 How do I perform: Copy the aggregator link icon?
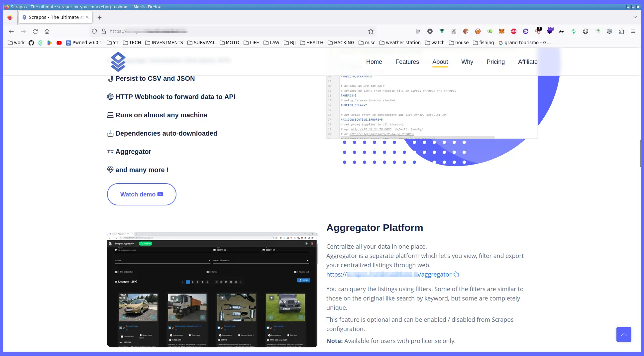click(x=457, y=274)
